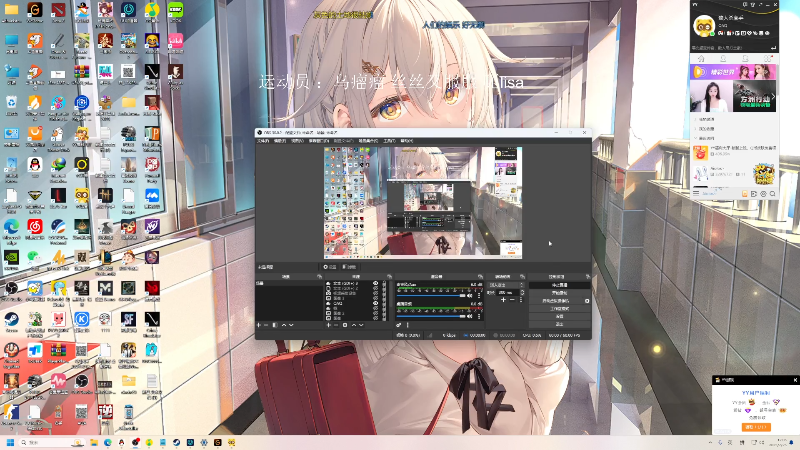Toggle visibility eye of the second source row
Viewport: 800px width, 450px height.
click(x=376, y=288)
